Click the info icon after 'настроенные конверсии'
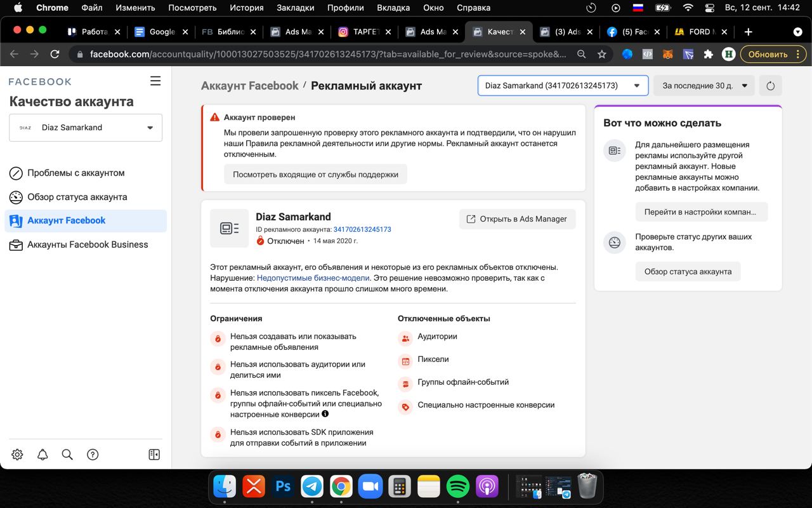The image size is (812, 508). click(x=325, y=414)
